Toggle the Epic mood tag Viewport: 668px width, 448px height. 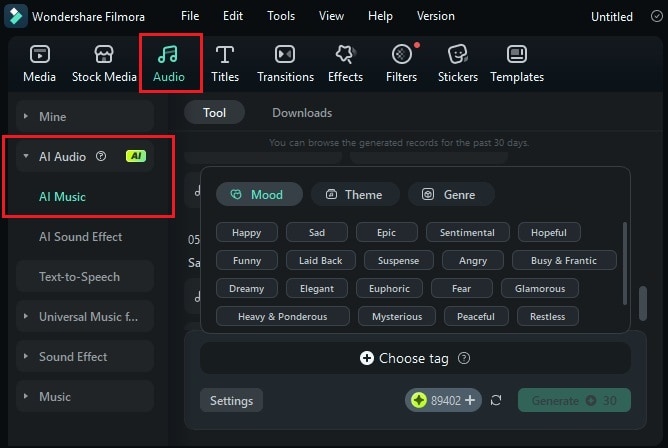(386, 233)
